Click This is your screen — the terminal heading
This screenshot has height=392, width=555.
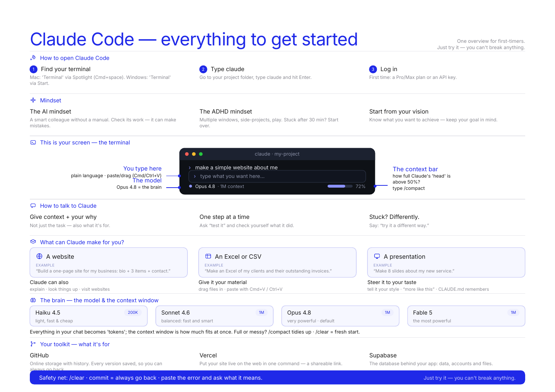(85, 143)
